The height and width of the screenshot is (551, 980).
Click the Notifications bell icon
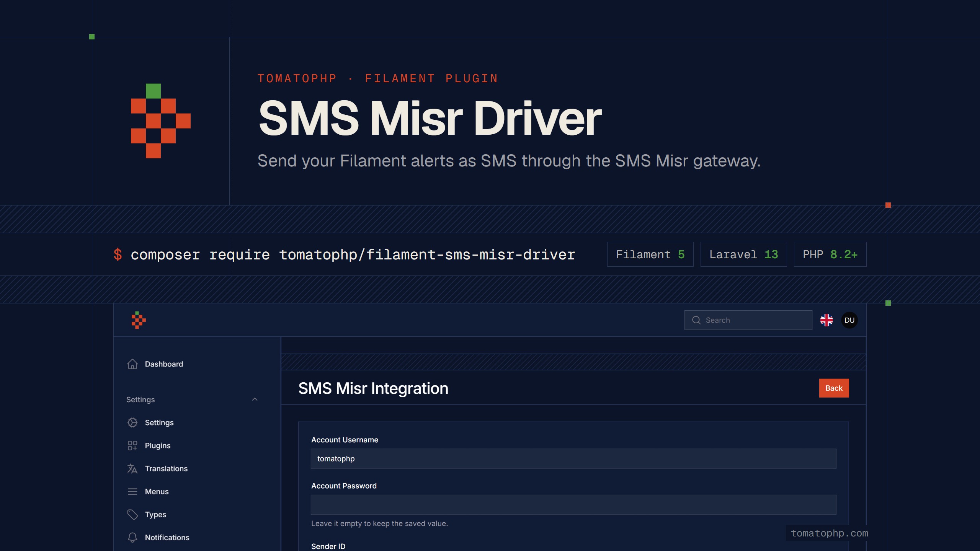coord(132,537)
